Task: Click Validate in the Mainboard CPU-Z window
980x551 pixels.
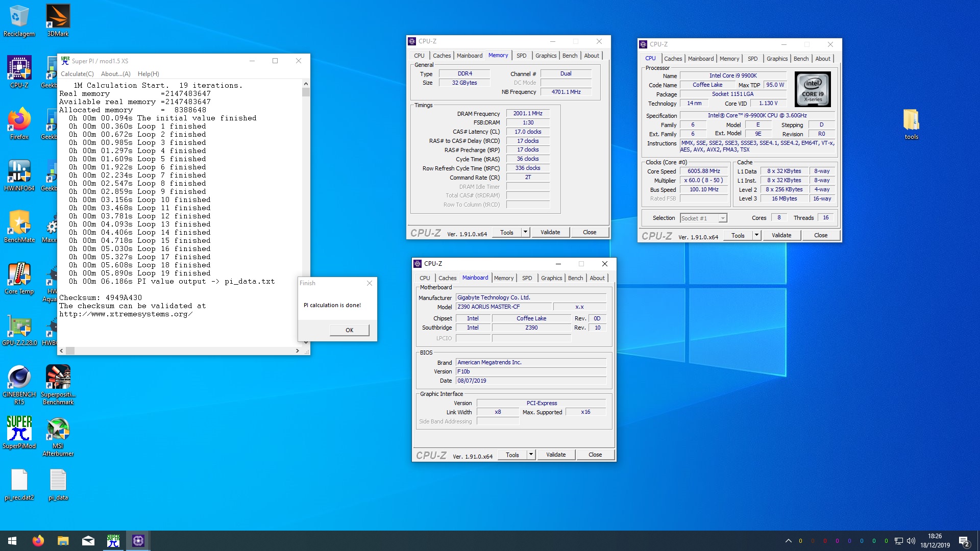Action: (556, 455)
